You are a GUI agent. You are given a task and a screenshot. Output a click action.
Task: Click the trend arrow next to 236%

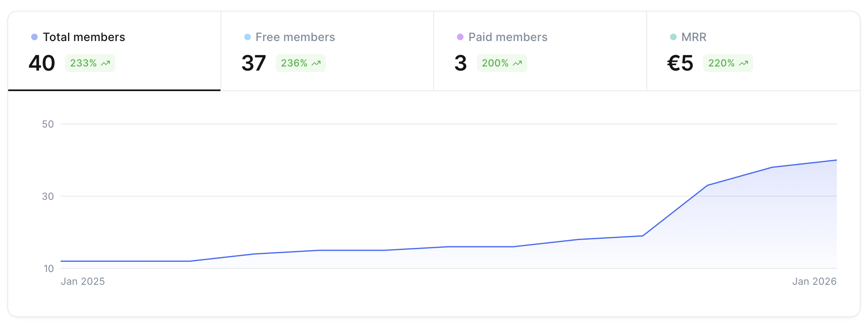pos(316,63)
